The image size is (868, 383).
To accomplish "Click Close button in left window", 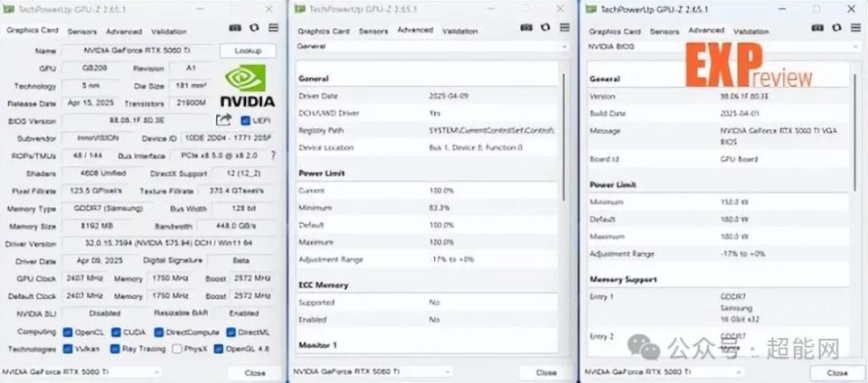I will click(x=255, y=373).
